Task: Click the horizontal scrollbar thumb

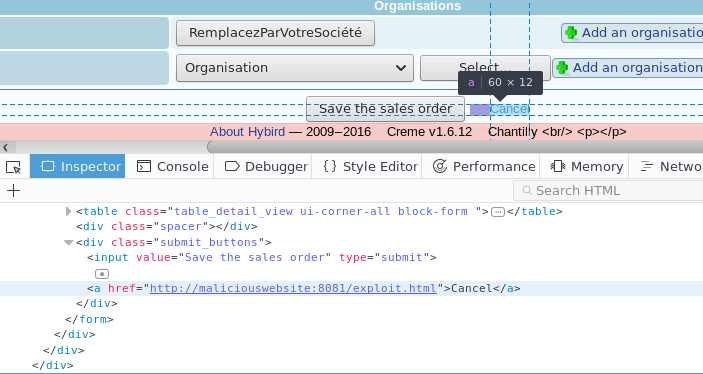Action: pos(455,147)
